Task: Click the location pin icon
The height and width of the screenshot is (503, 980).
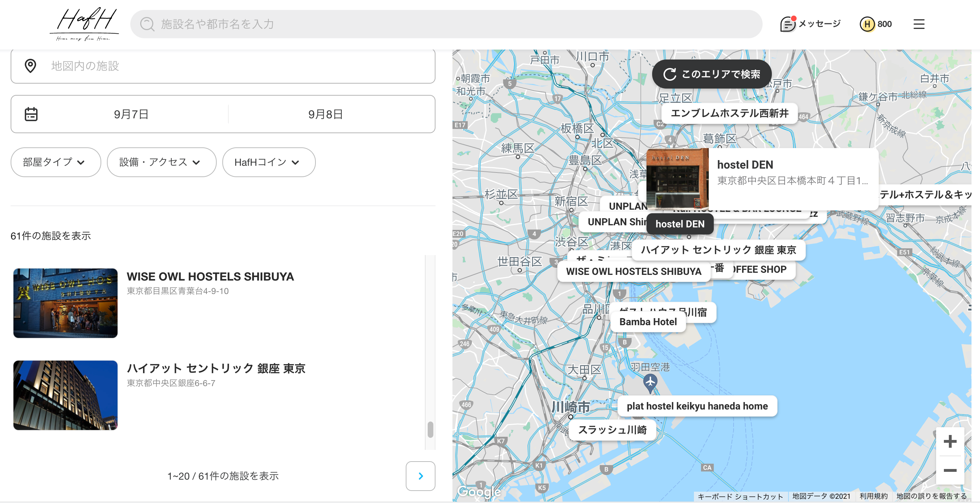Action: pyautogui.click(x=30, y=66)
